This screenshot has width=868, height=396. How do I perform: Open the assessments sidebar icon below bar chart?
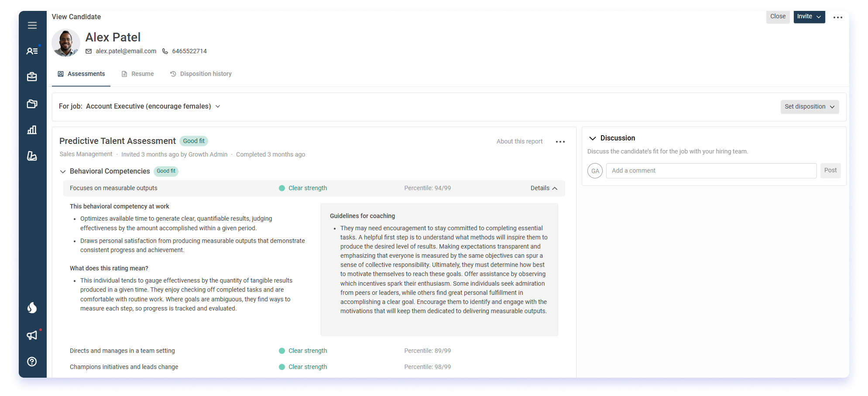(32, 156)
